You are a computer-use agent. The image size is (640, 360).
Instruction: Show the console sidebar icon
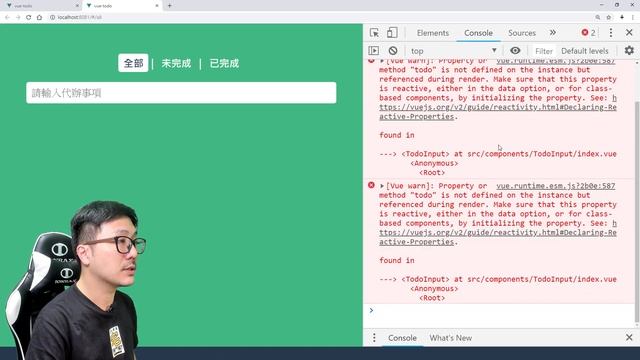[x=373, y=51]
